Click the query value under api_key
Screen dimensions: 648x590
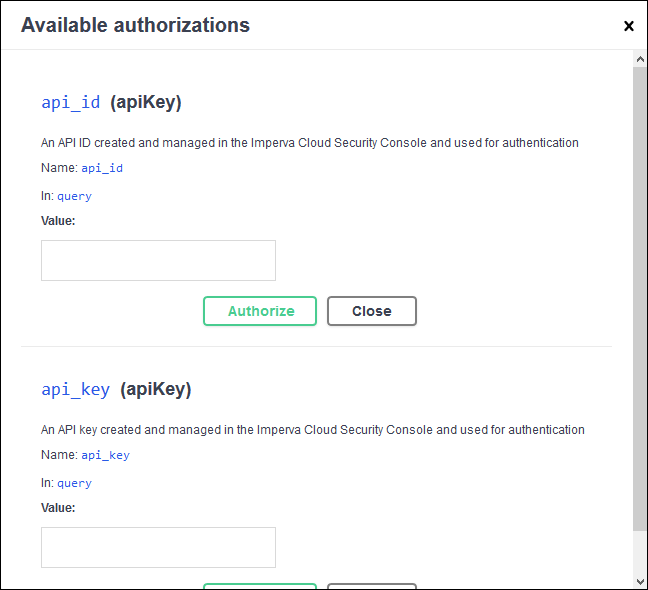pos(74,483)
